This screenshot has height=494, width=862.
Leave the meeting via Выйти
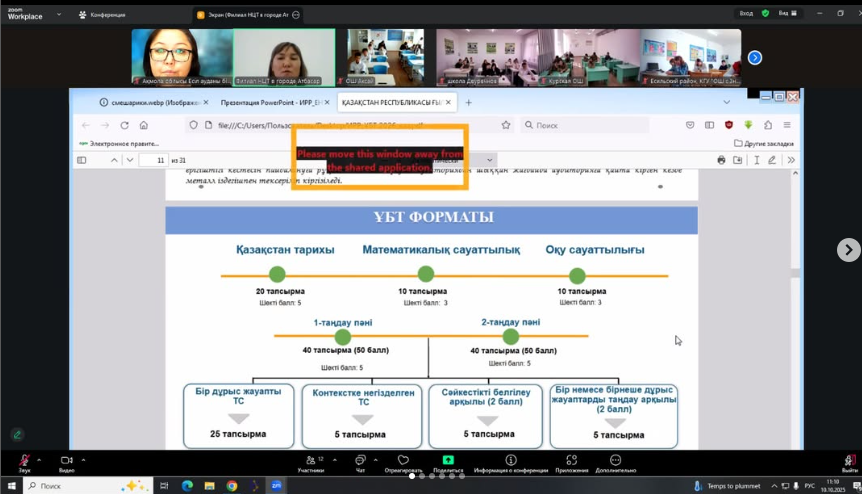(849, 461)
